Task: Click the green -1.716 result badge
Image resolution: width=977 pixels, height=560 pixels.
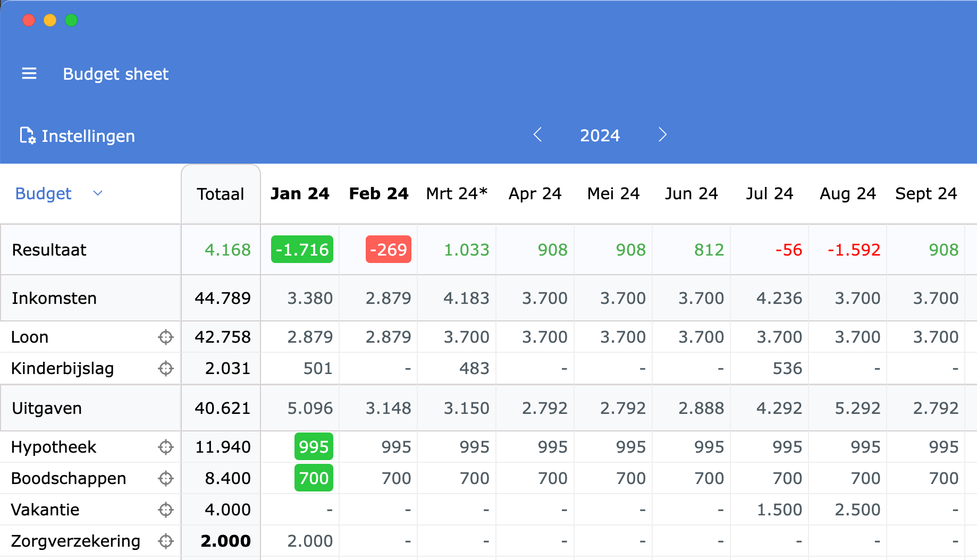Action: point(302,250)
